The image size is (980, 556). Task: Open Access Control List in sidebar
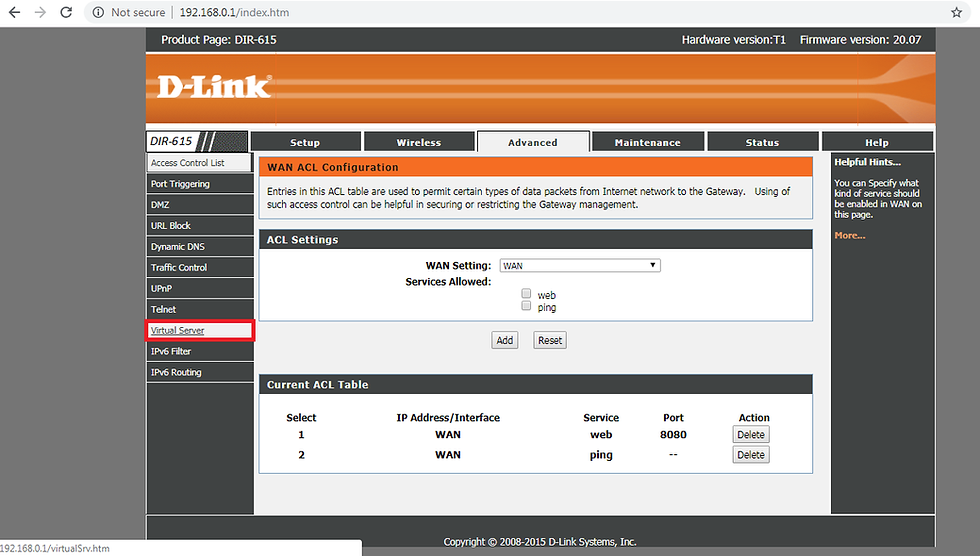click(199, 163)
